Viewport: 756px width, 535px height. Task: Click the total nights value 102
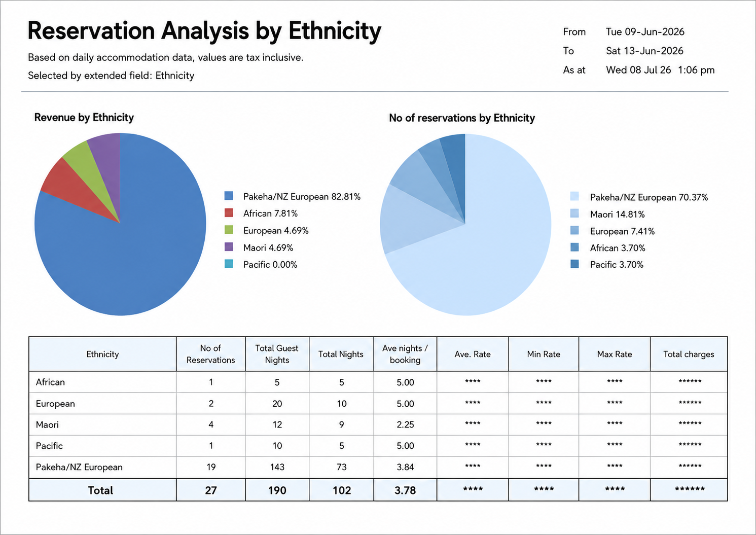coord(342,490)
